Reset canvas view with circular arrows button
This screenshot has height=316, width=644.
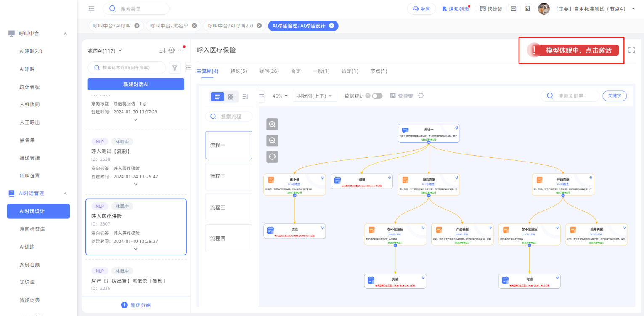pyautogui.click(x=272, y=157)
